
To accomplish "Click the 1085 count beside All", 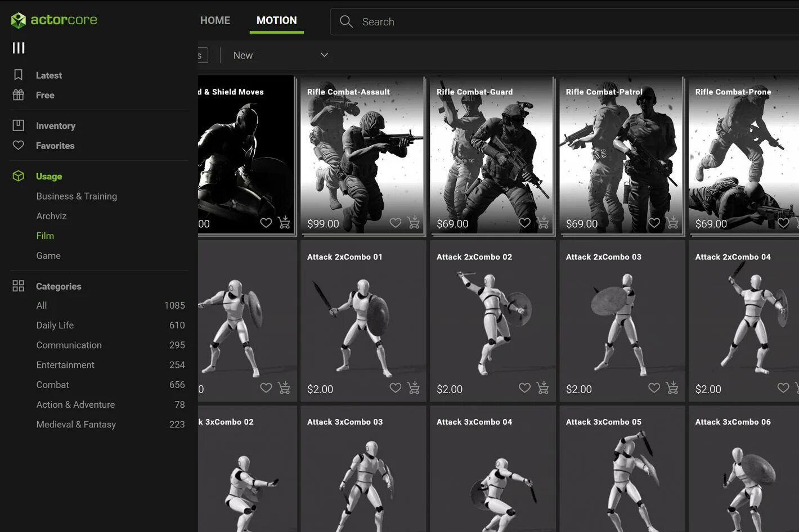I will point(174,305).
